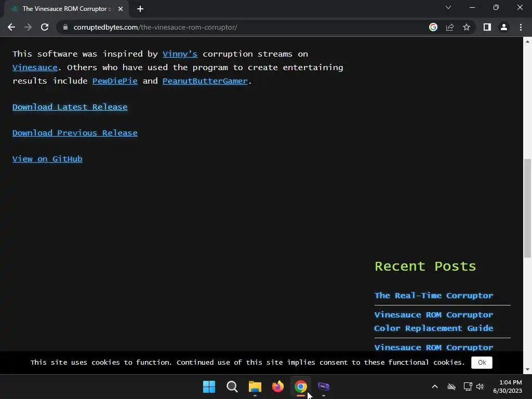Open Windows taskbar search
532x399 pixels.
(232, 387)
